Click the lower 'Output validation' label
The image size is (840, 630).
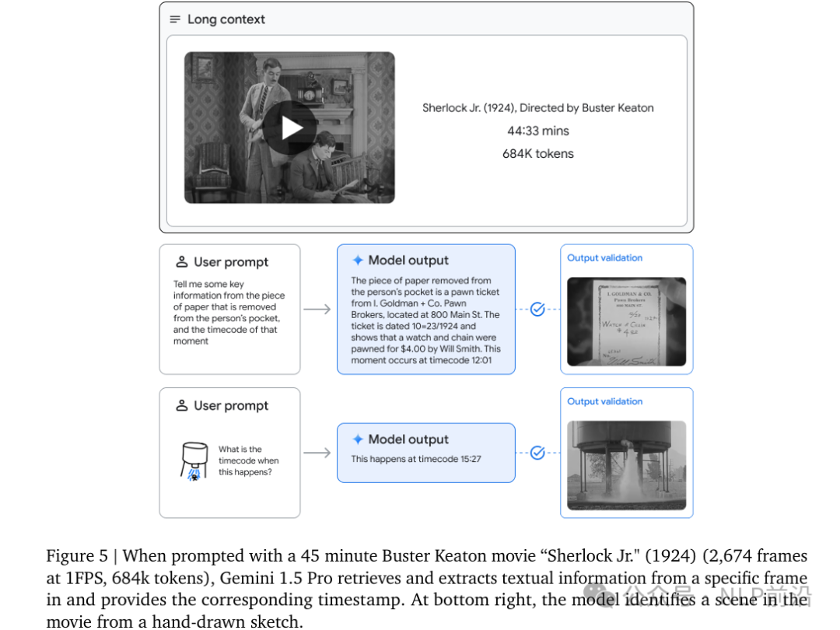pos(605,401)
